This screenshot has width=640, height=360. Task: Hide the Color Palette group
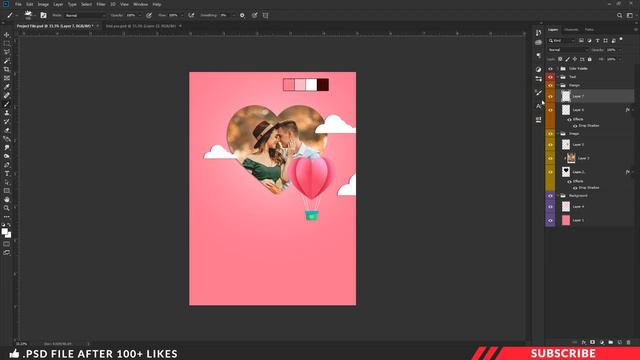point(550,69)
